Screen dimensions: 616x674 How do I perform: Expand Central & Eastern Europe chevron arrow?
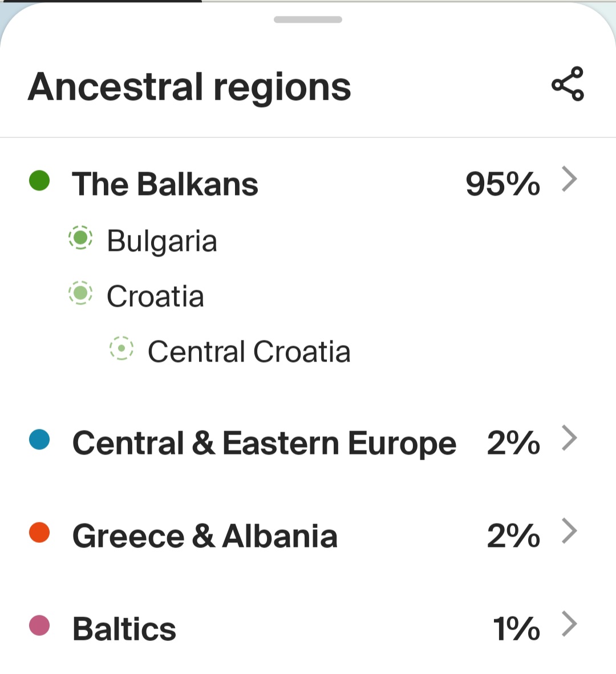(x=569, y=438)
